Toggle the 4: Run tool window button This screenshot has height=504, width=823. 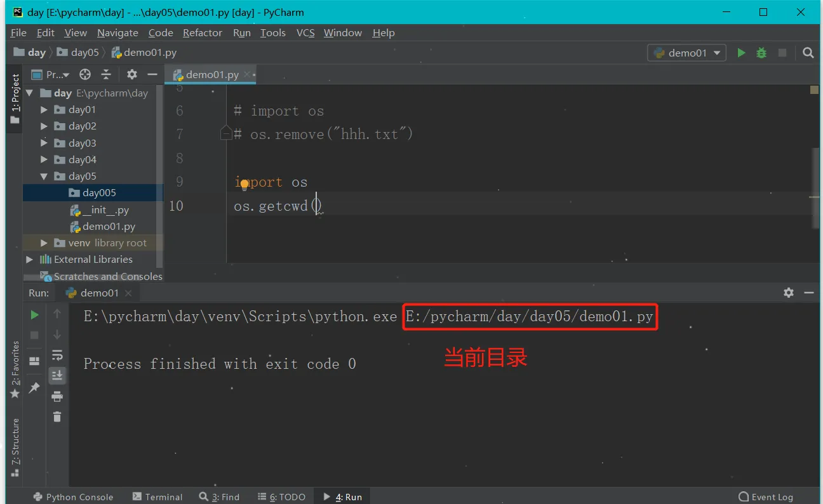pyautogui.click(x=342, y=497)
